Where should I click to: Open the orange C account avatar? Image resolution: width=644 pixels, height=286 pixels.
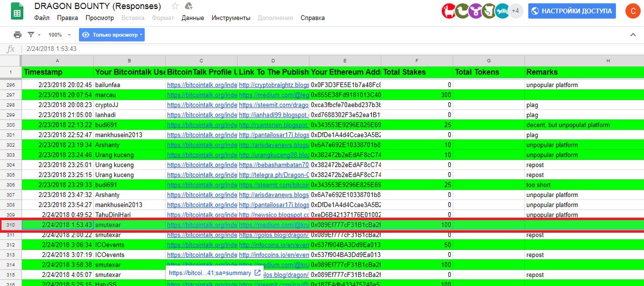coord(632,11)
